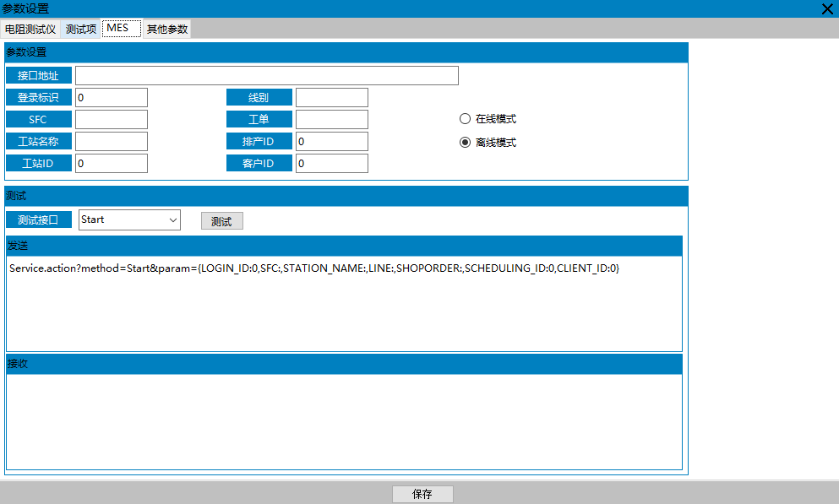The image size is (839, 504).
Task: Click the 测试 button
Action: click(222, 220)
